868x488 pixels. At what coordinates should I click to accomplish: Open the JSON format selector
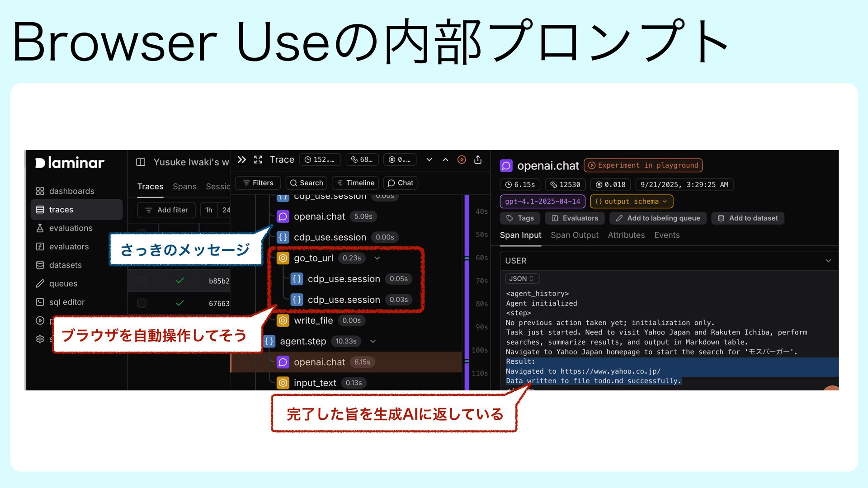pos(522,279)
